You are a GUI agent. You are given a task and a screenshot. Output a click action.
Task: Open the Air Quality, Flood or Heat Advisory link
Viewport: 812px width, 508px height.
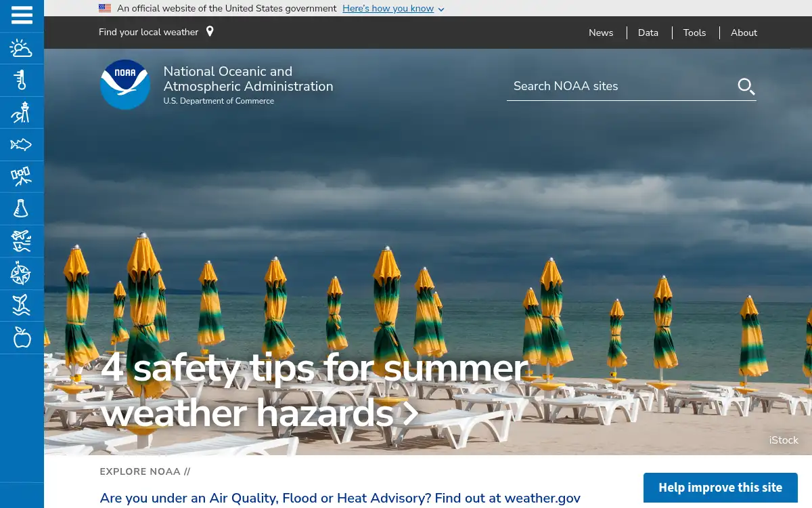pos(340,498)
